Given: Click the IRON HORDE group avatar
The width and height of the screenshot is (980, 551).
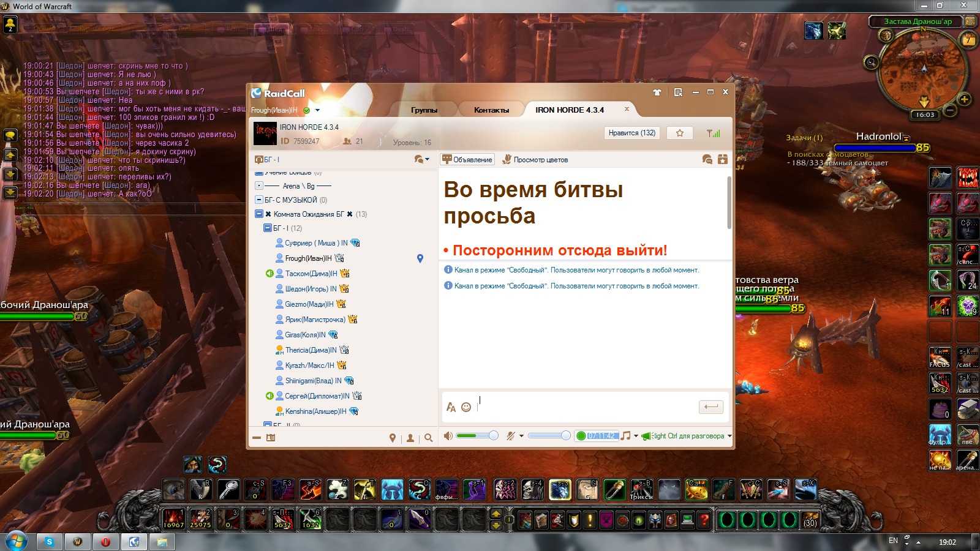Looking at the screenshot, I should (x=265, y=133).
